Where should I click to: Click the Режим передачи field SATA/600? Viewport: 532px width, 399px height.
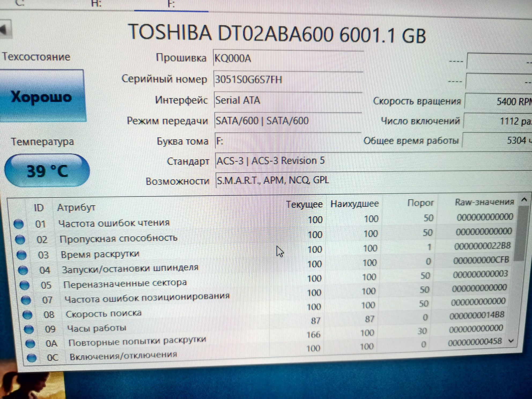pyautogui.click(x=288, y=121)
